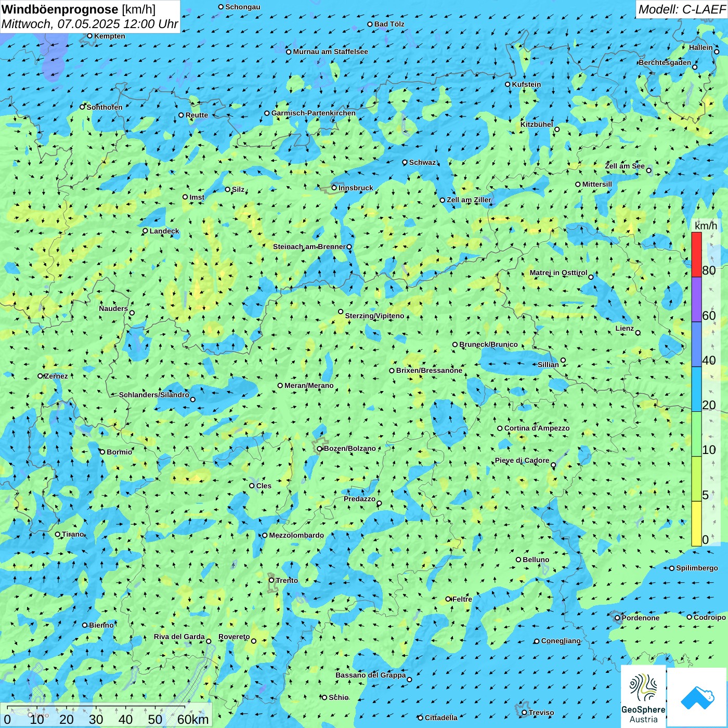This screenshot has width=728, height=728.
Task: Click the Modell: C-LAEF label
Action: pos(681,9)
